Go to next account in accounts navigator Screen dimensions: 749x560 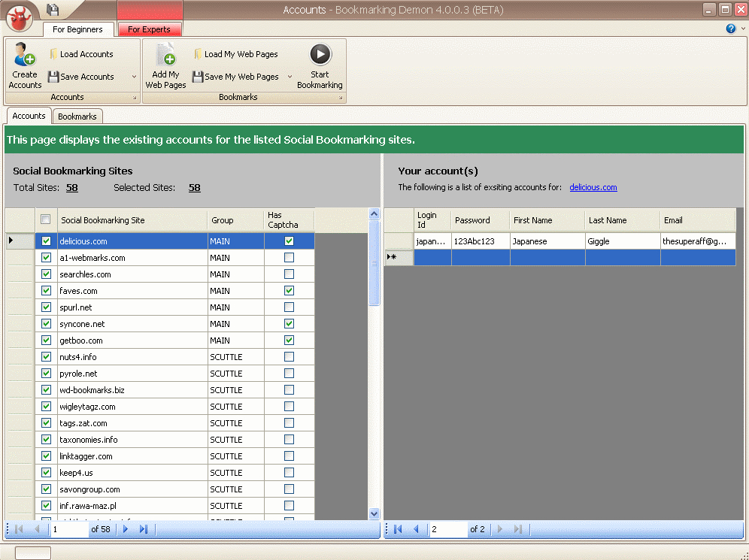[x=500, y=529]
